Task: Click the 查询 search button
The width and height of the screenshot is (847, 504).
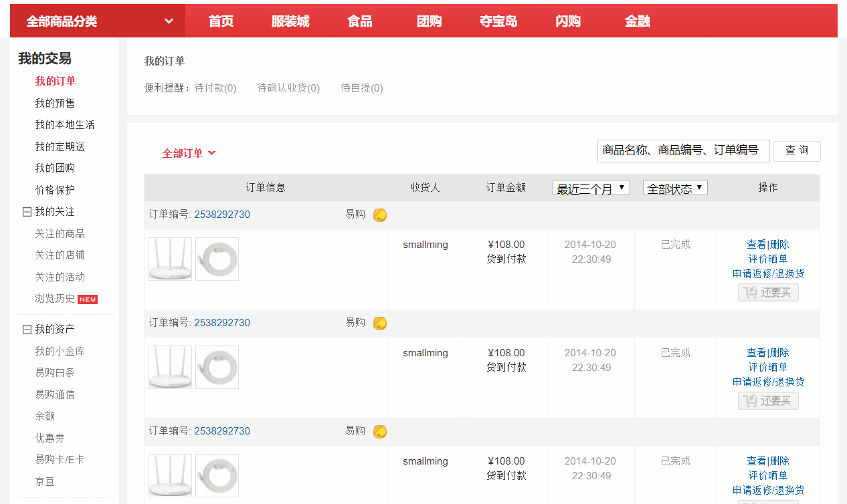Action: 797,151
